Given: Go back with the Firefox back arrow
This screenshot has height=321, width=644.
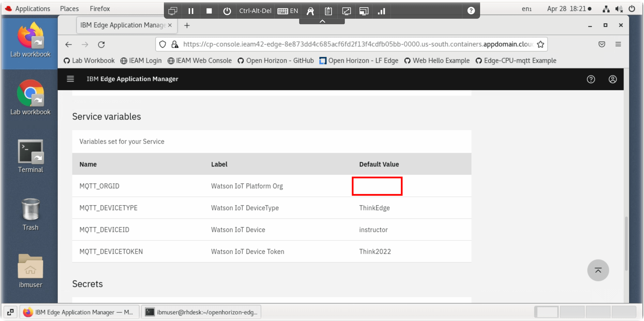Looking at the screenshot, I should [68, 44].
